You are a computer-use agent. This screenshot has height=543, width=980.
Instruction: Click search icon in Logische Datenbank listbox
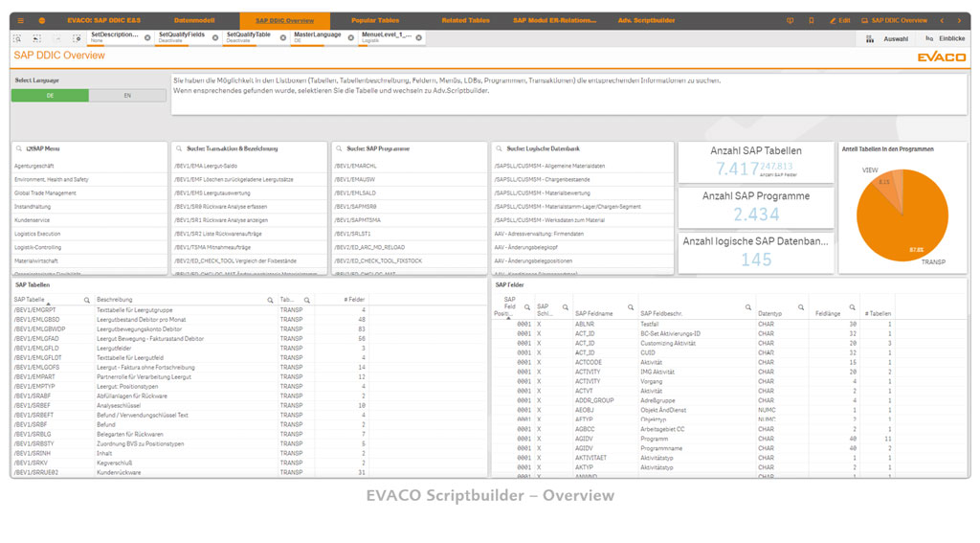pyautogui.click(x=499, y=148)
